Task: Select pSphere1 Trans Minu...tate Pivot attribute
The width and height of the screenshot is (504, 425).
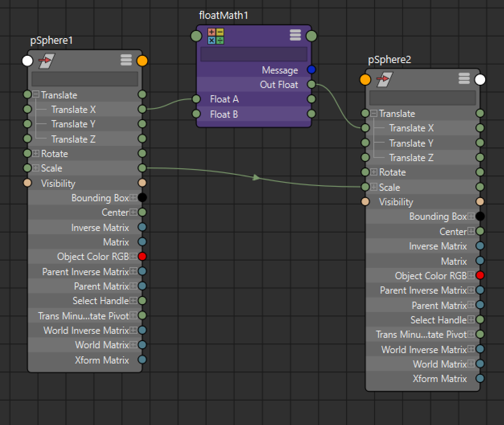Action: (84, 316)
